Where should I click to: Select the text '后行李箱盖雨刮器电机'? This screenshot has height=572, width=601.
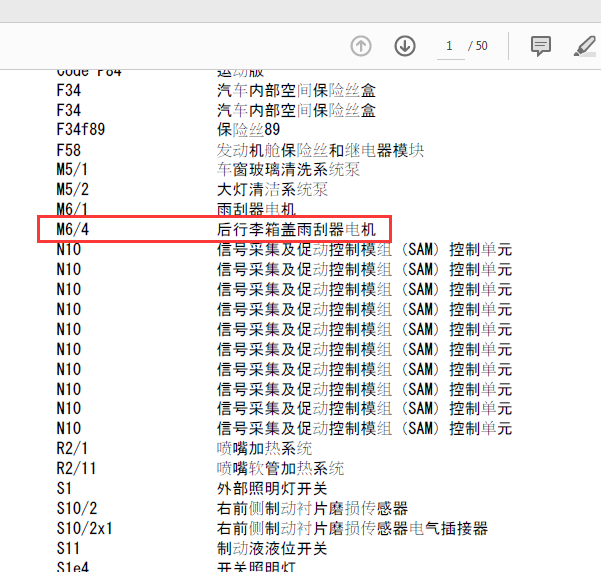click(296, 229)
